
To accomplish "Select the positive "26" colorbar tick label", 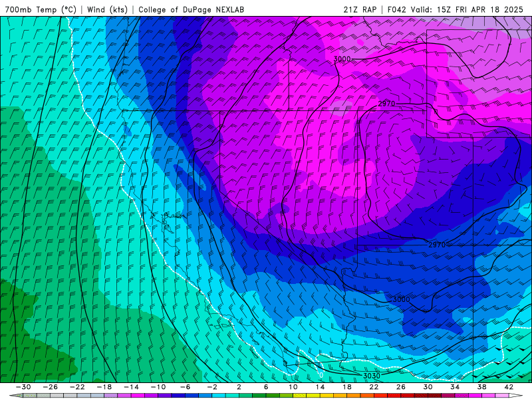I will click(401, 387).
